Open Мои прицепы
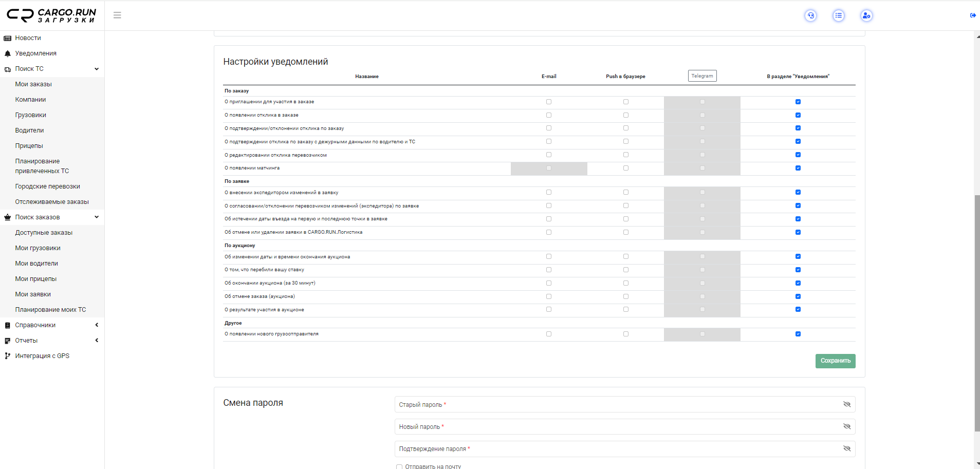980x469 pixels. coord(35,279)
